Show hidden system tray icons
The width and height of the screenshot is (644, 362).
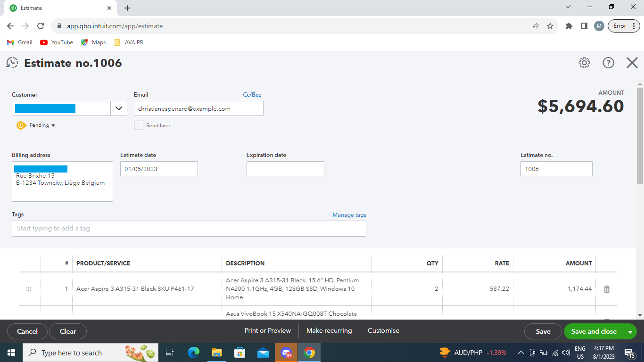tap(521, 353)
